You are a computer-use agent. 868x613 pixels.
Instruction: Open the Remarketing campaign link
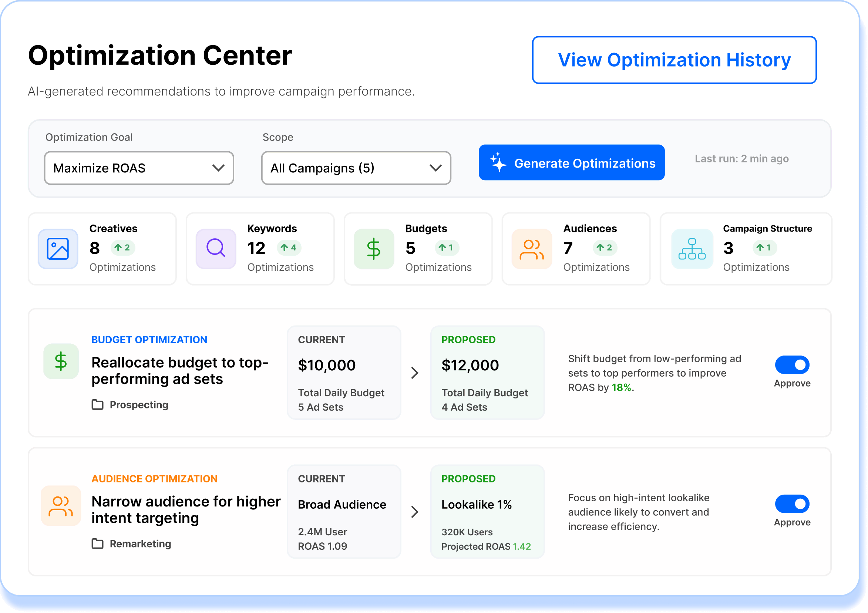point(140,544)
